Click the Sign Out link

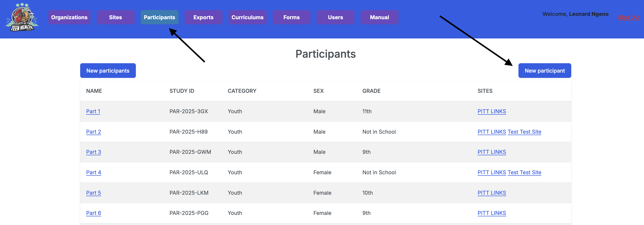point(629,18)
